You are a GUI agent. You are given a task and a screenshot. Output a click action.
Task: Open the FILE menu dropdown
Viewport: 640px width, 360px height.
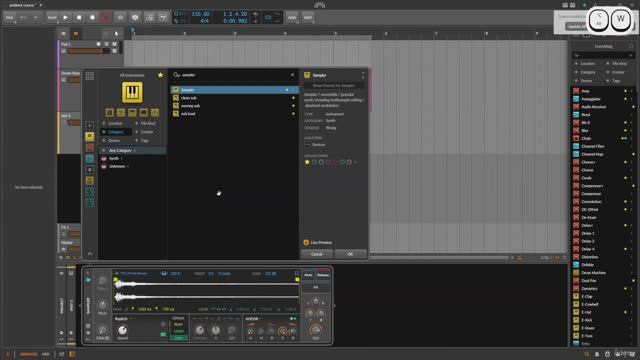pos(10,18)
